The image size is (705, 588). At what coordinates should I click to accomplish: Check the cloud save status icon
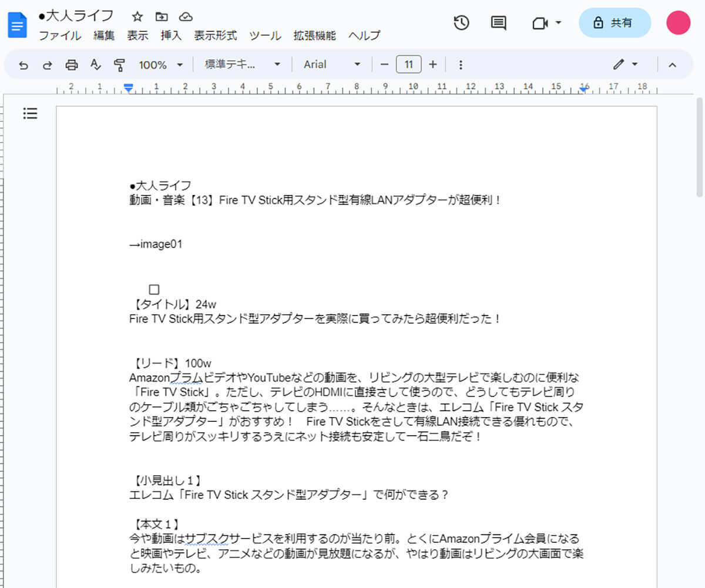pyautogui.click(x=186, y=16)
